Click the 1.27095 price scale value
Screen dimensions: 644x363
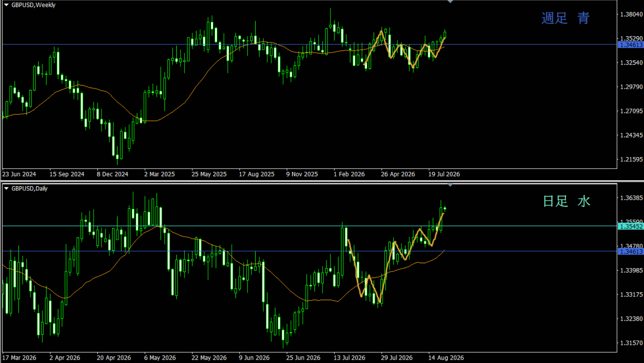pos(631,111)
